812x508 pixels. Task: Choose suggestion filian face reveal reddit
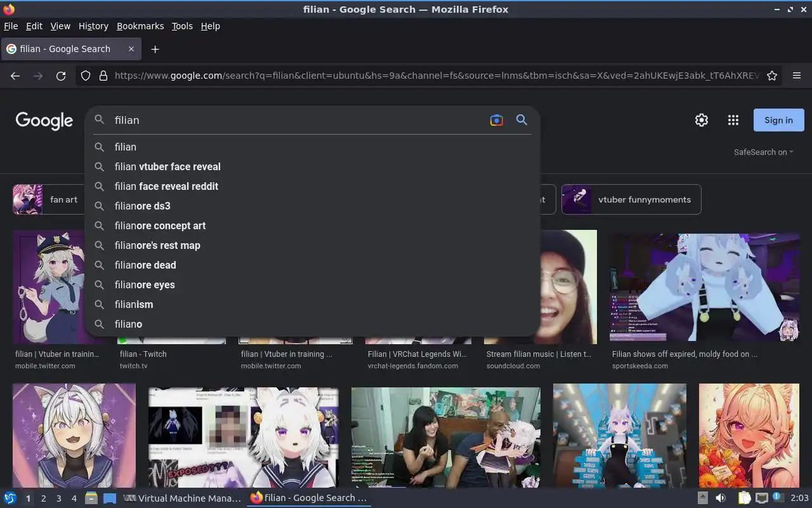tap(312, 186)
